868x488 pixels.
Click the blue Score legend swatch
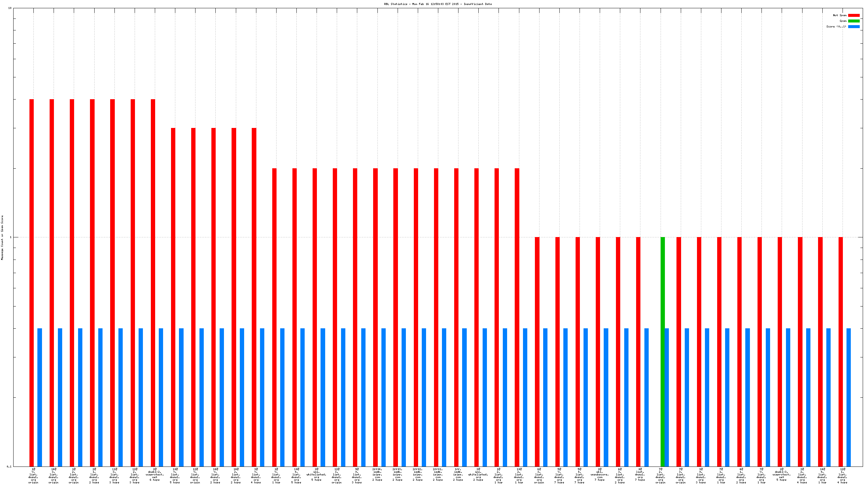point(853,26)
